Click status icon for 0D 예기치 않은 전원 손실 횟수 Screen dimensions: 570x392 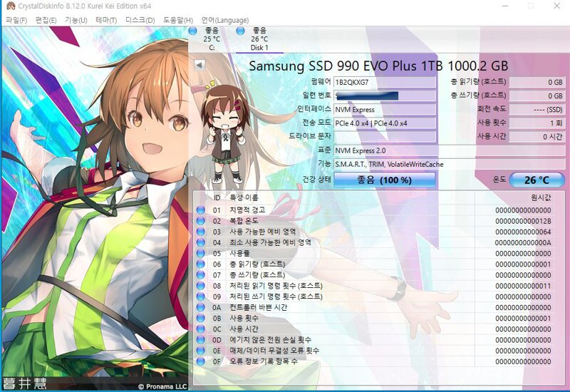click(x=200, y=340)
